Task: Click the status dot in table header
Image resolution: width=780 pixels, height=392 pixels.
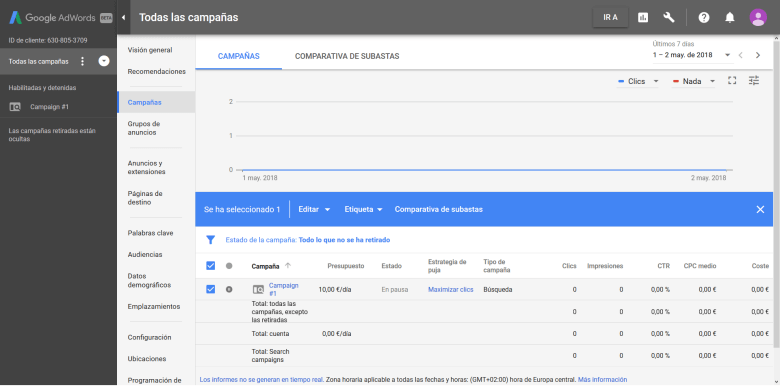Action: click(229, 266)
